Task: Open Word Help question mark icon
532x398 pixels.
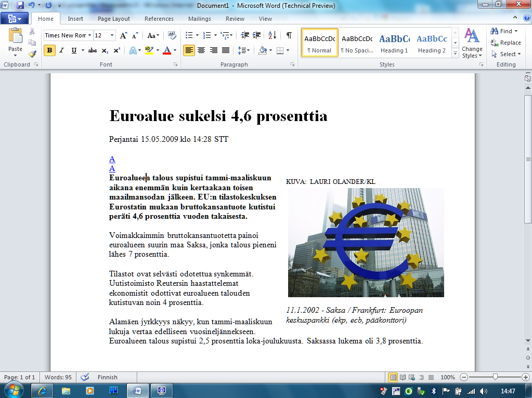Action: pyautogui.click(x=527, y=18)
